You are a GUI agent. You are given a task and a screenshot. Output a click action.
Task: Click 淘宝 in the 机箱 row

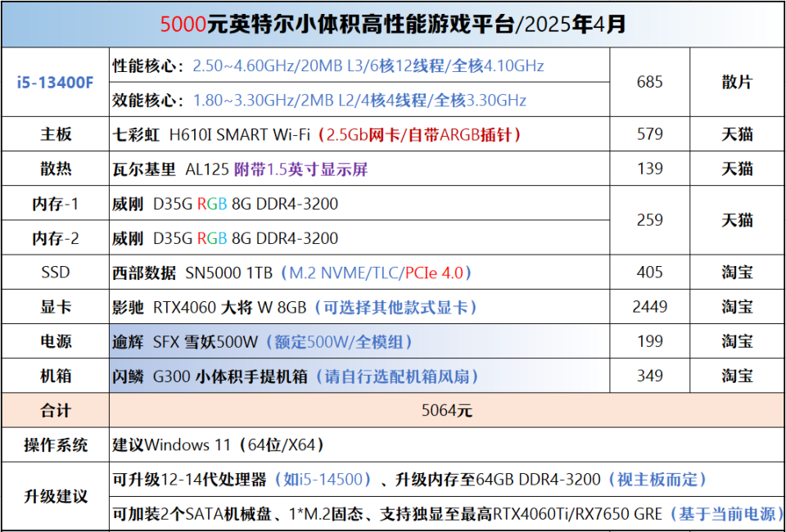[738, 376]
